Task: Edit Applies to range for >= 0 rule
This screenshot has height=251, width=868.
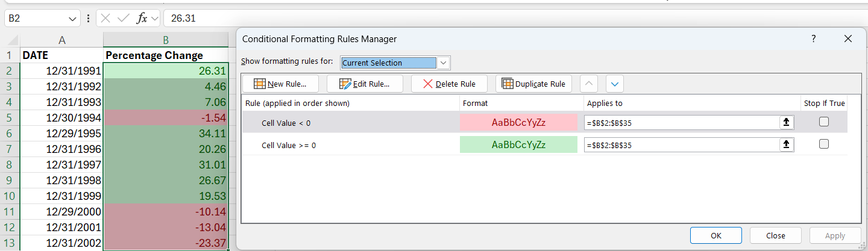Action: coord(682,144)
